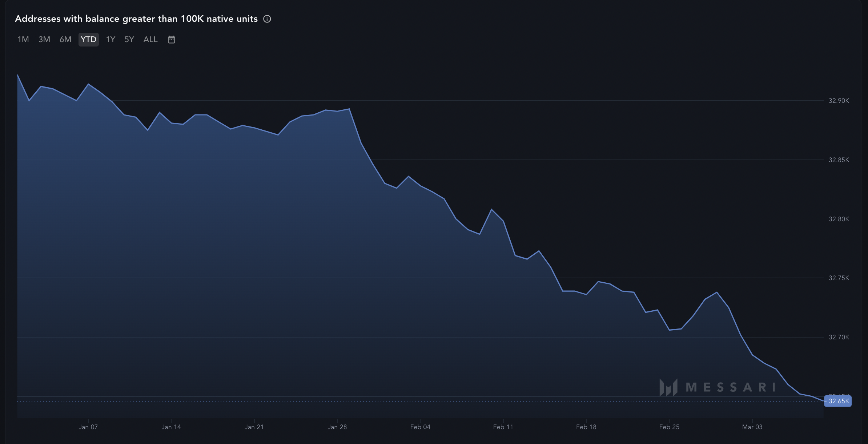Click the Mar 03 x-axis date label

752,427
